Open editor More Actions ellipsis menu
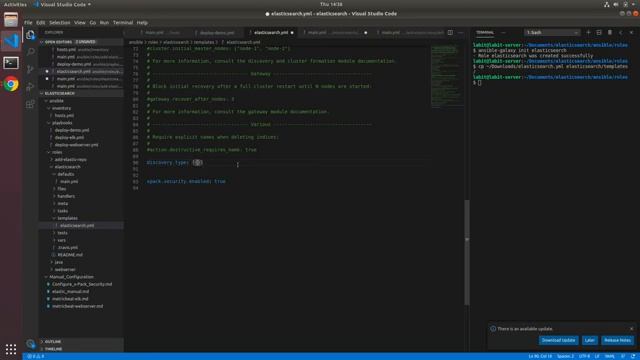The height and width of the screenshot is (360, 640). pos(460,32)
